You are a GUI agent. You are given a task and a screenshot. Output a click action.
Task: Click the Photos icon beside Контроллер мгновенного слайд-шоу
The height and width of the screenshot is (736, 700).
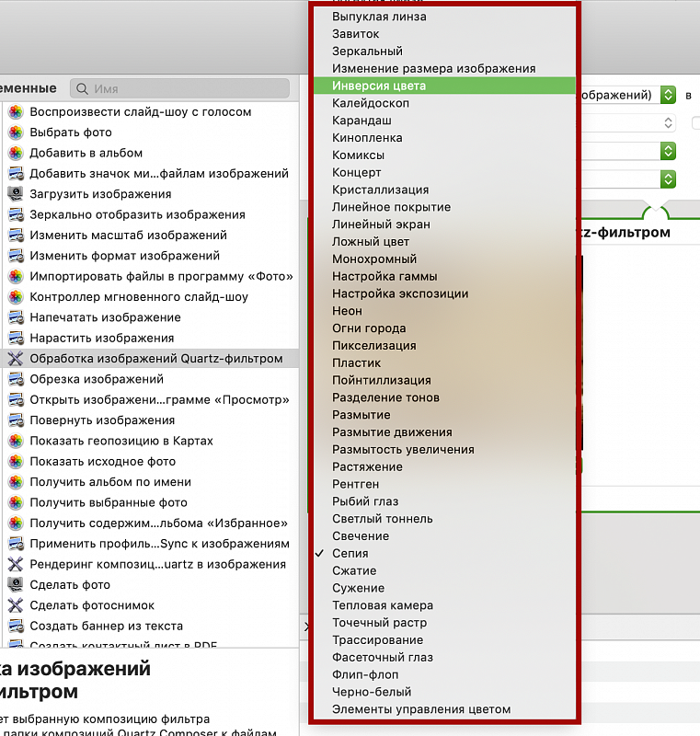(x=16, y=296)
